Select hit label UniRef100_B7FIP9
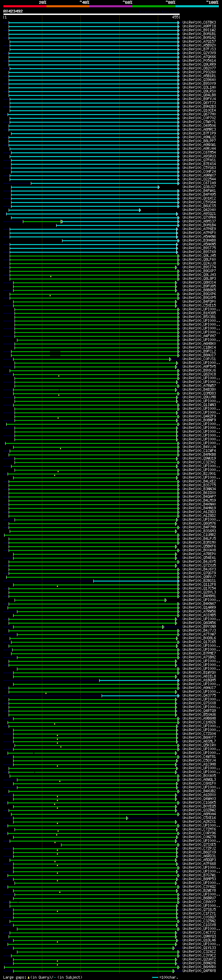Screen dimensions: 222x980 [x=199, y=133]
